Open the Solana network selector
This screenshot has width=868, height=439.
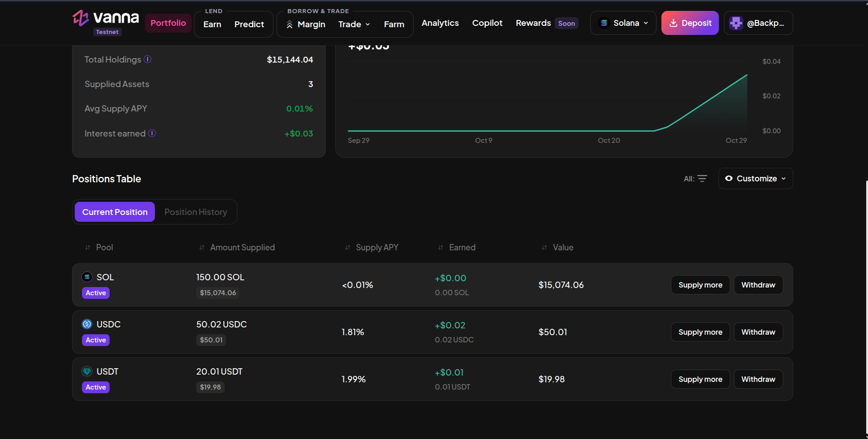623,23
